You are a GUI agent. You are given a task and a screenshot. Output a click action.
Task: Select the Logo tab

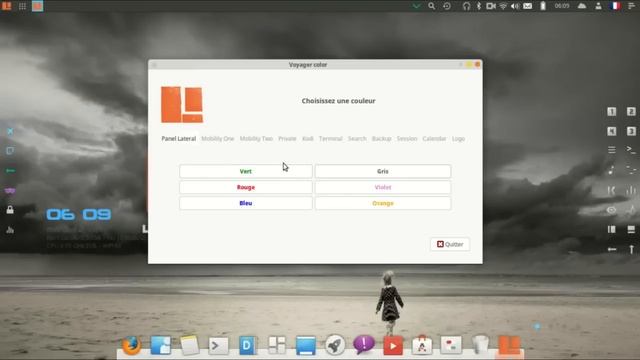(x=458, y=139)
